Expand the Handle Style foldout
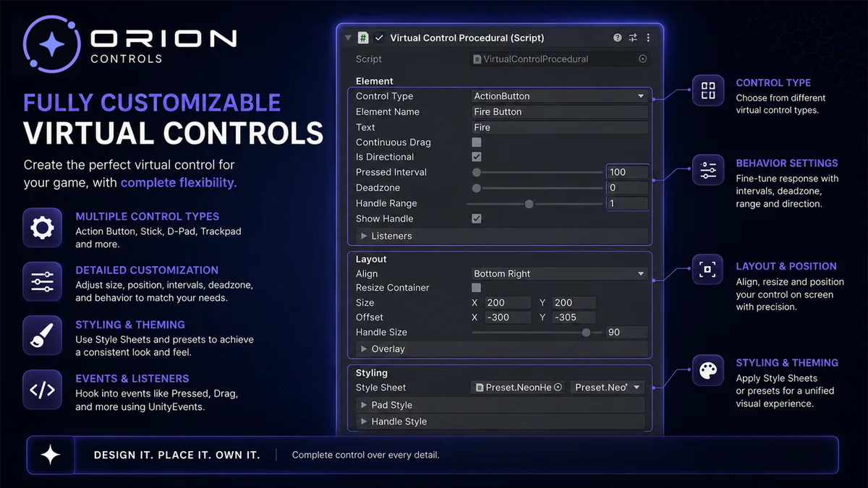Screen dimensions: 868x488 coord(364,421)
